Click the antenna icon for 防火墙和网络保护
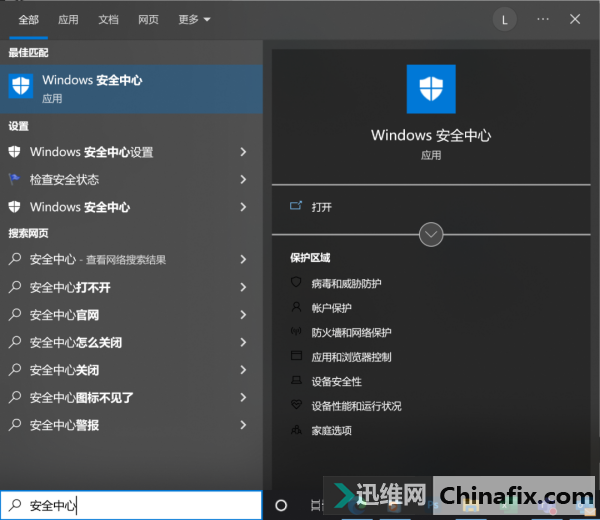The image size is (600, 520). pos(296,331)
